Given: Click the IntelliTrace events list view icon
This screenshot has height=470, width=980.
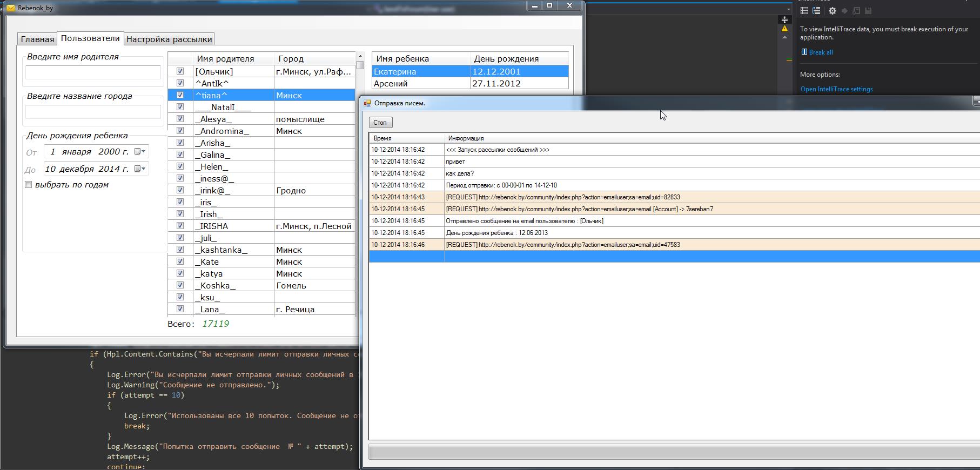Looking at the screenshot, I should [x=804, y=11].
